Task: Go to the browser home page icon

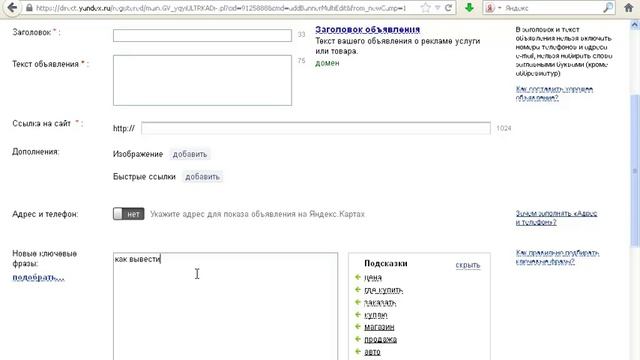Action: (x=629, y=8)
